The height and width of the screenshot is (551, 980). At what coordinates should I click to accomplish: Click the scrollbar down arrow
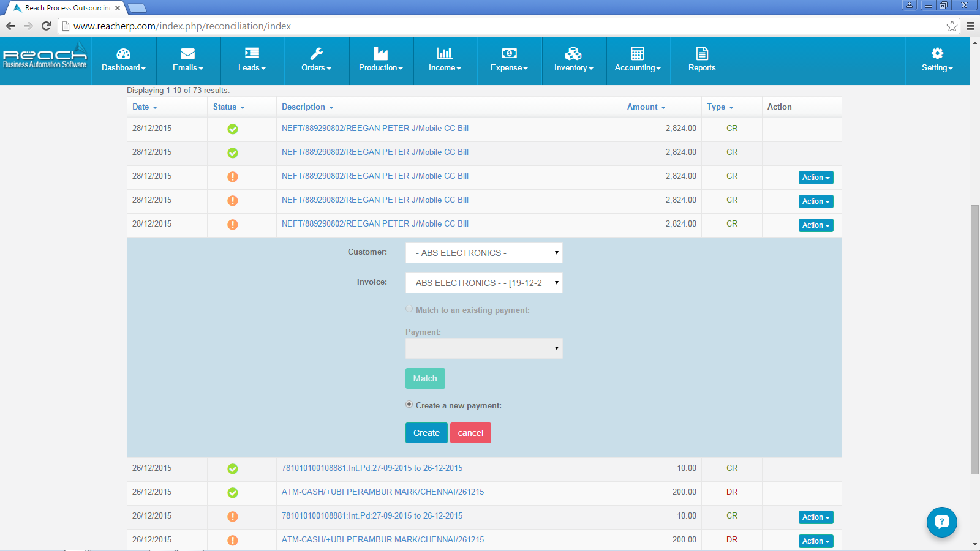coord(974,544)
